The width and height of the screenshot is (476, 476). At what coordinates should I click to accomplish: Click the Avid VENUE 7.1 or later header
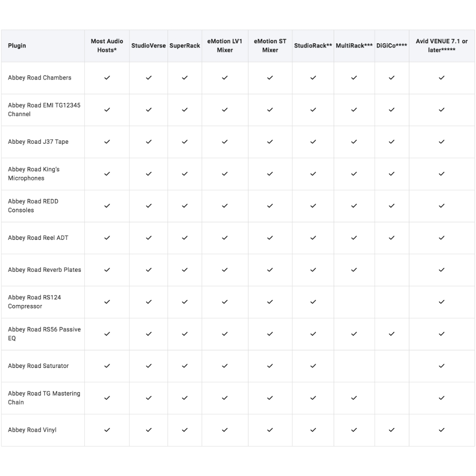(442, 46)
